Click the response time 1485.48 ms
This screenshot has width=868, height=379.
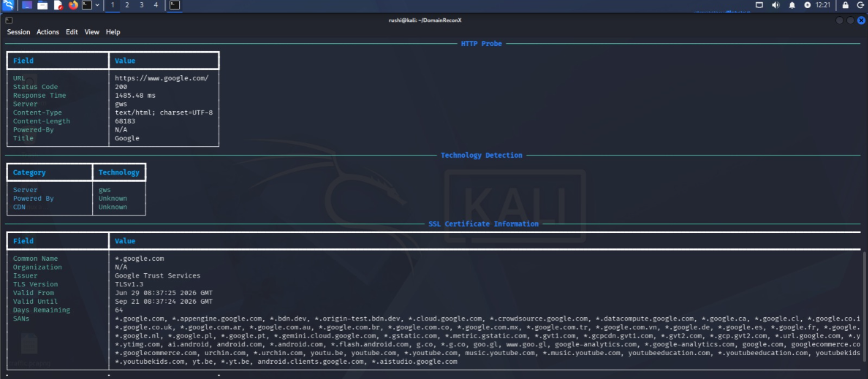pyautogui.click(x=135, y=95)
